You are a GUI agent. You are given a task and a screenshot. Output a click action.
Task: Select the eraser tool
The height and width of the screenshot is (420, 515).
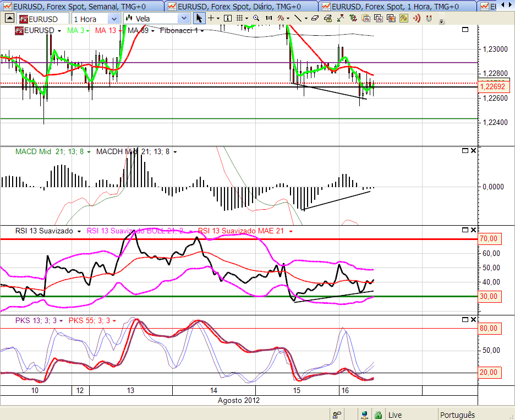315,18
